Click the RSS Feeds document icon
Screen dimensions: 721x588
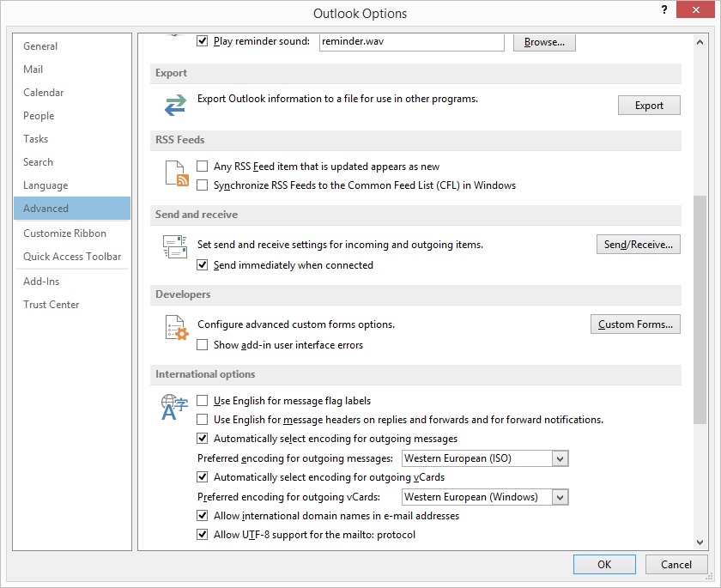pos(177,173)
